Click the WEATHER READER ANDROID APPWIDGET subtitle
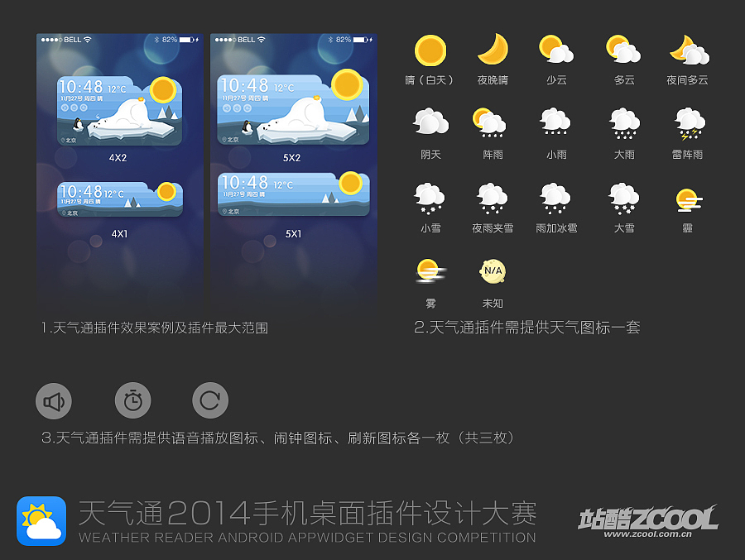The height and width of the screenshot is (560, 745). (307, 537)
